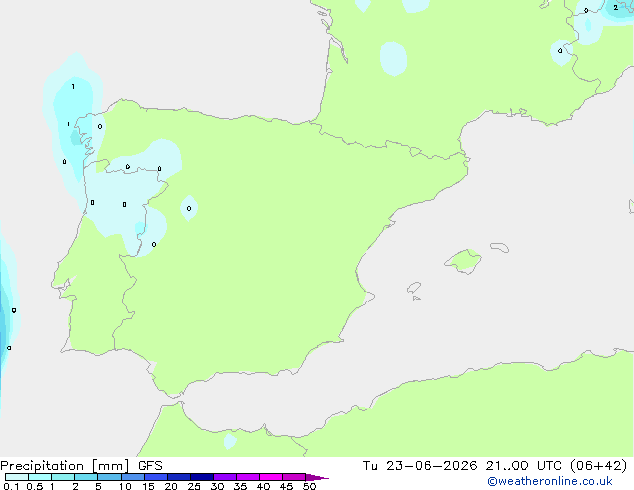Click the Menorca island outline
This screenshot has width=634, height=490.
click(x=500, y=247)
